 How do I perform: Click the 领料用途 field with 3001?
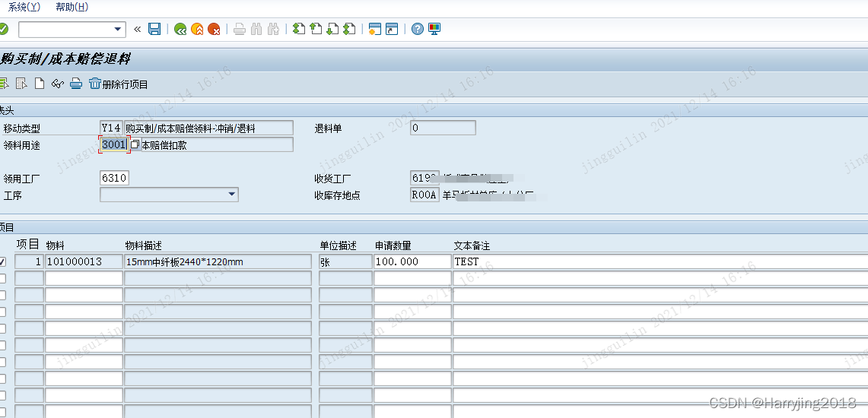[115, 145]
